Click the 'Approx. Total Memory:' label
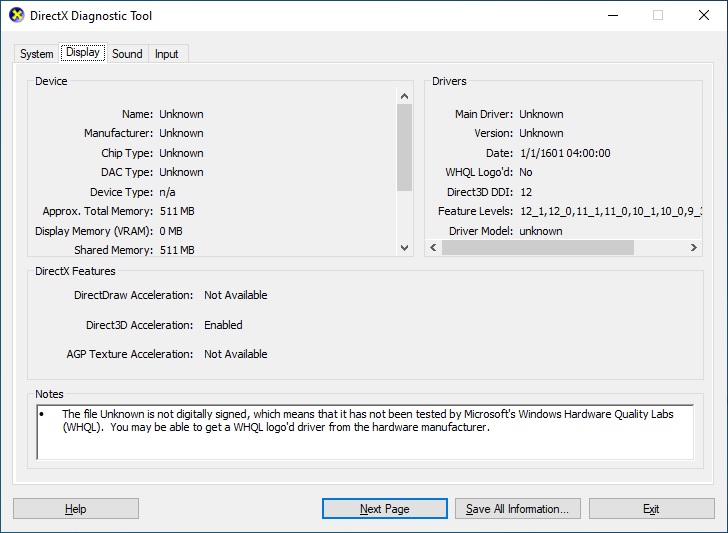728x533 pixels. 98,211
